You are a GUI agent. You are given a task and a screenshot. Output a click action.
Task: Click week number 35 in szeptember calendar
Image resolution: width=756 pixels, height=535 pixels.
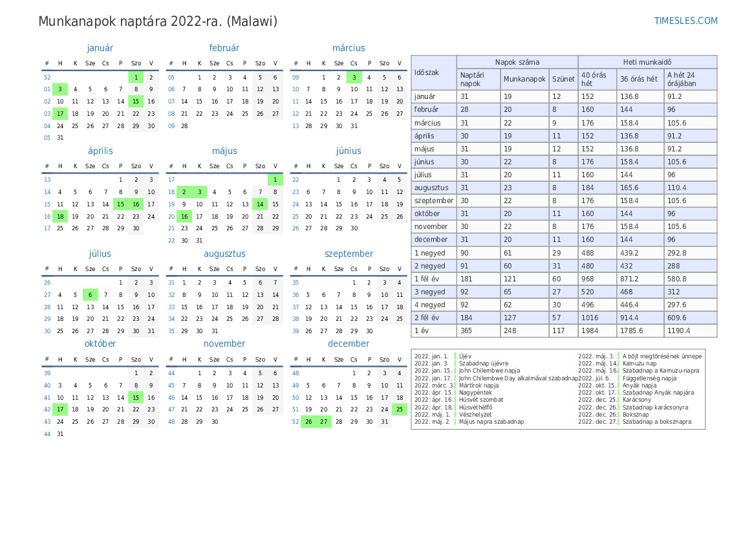(296, 282)
